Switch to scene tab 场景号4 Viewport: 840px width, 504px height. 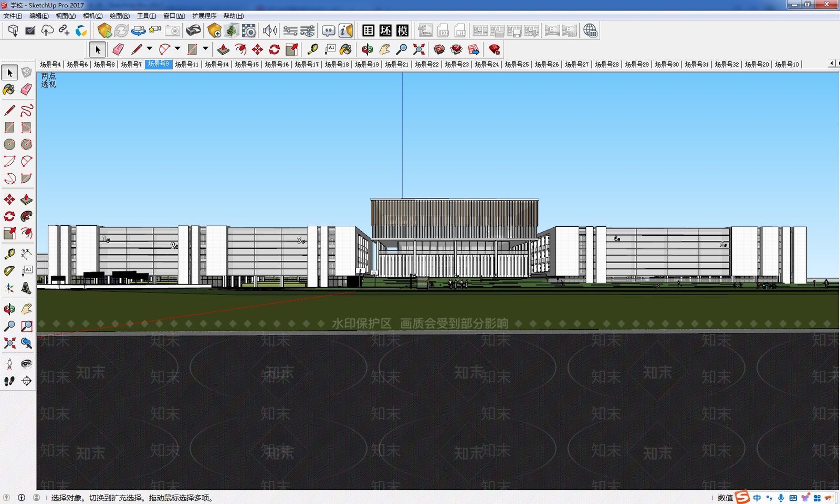pyautogui.click(x=50, y=64)
